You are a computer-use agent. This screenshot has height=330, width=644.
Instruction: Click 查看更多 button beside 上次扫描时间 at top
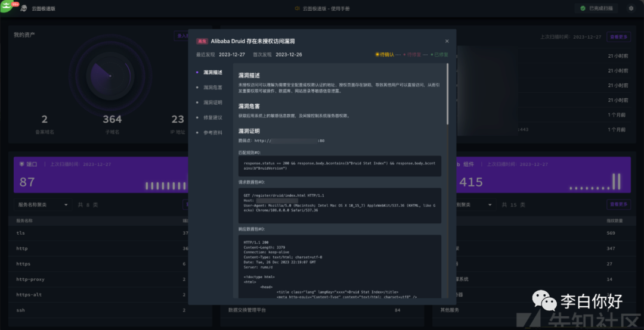coord(619,36)
